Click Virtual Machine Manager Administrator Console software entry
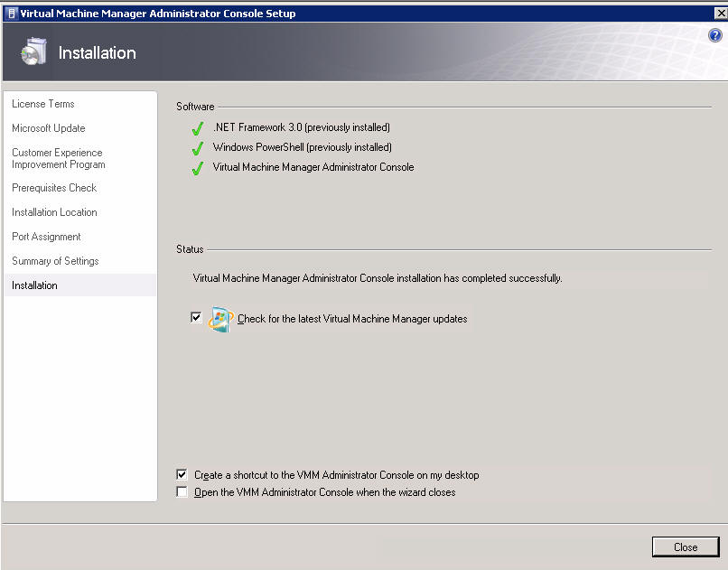 coord(313,167)
